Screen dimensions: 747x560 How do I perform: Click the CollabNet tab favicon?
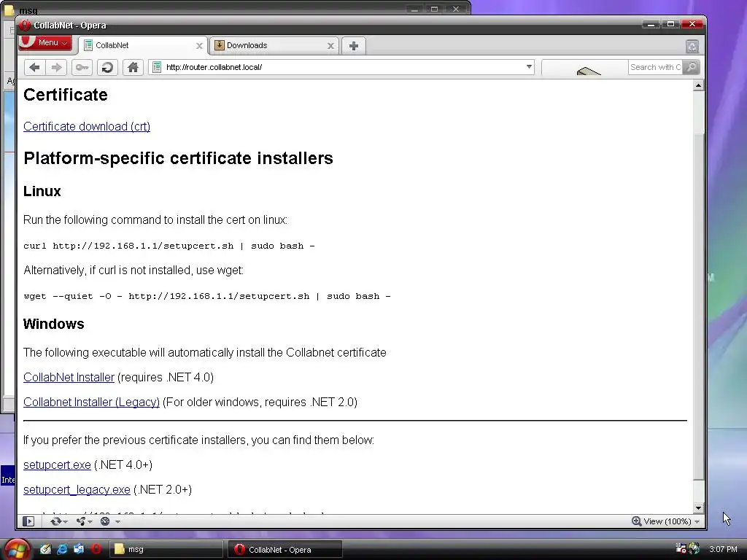point(88,45)
